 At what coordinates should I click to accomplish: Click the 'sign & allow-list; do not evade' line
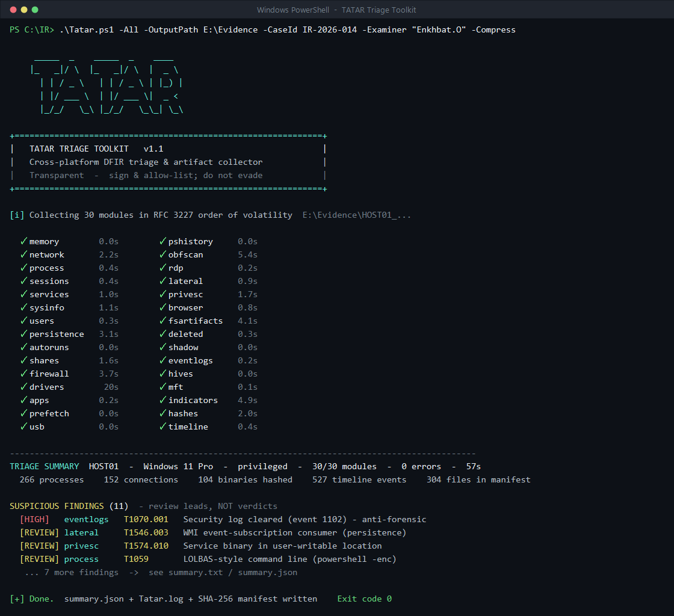[x=186, y=175]
